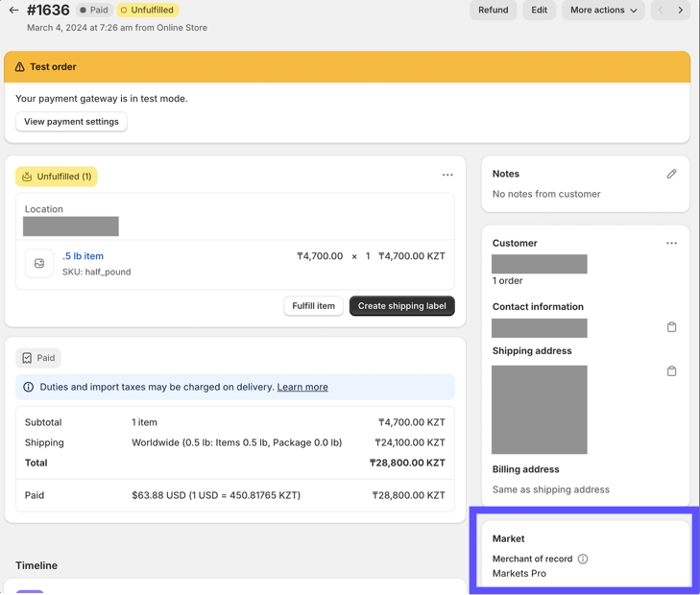Click the $63.88 USD exchange rate text

[x=216, y=495]
